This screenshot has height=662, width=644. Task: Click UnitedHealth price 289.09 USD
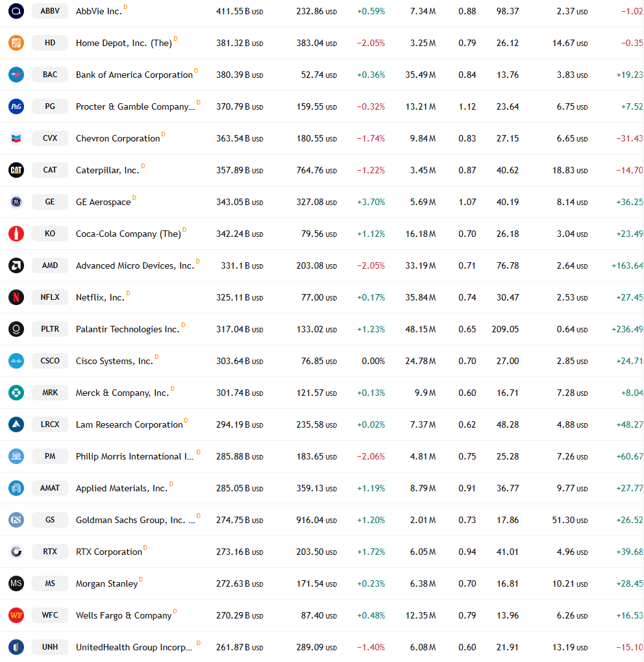click(316, 647)
